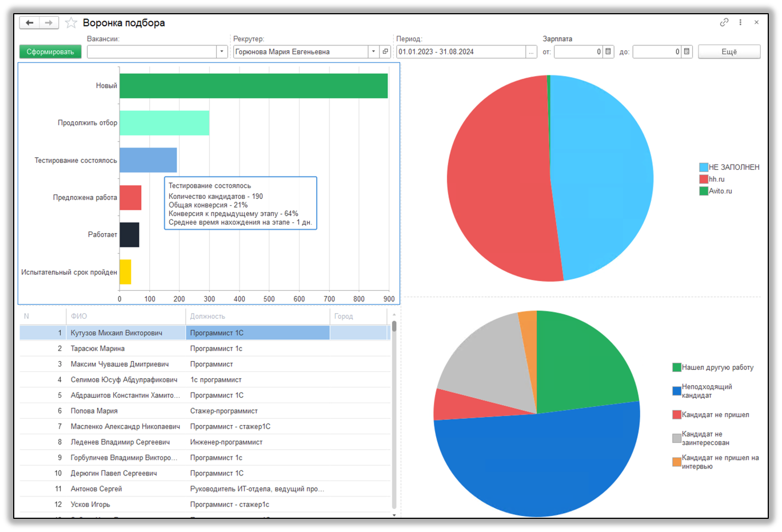Select row Кутузов Михаил Викторович
The width and height of the screenshot is (782, 532).
[x=205, y=333]
